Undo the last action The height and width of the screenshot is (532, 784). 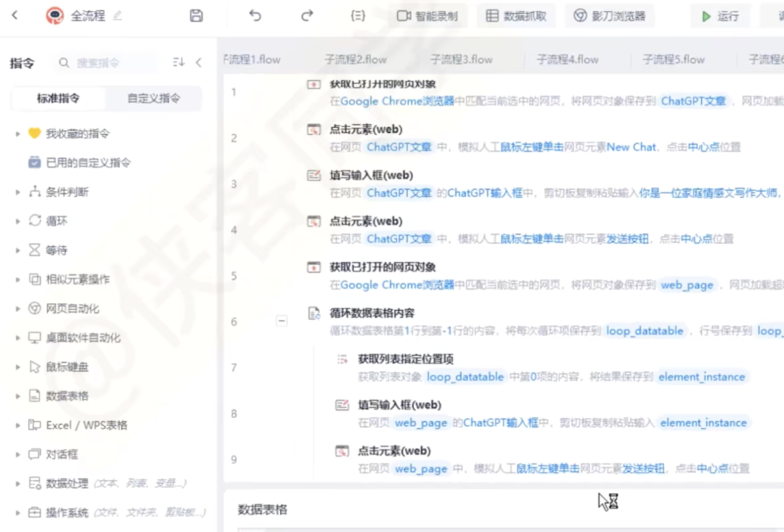click(255, 16)
